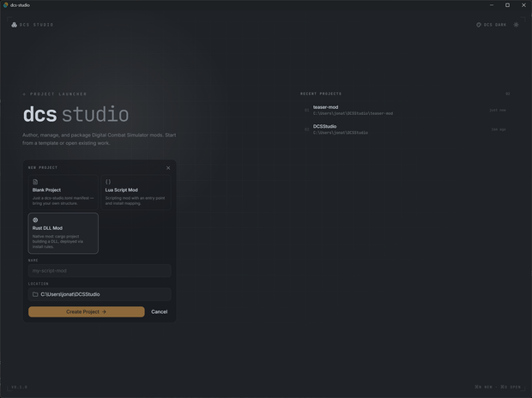
Task: Open the DCS Dark theme selector
Action: click(x=491, y=25)
